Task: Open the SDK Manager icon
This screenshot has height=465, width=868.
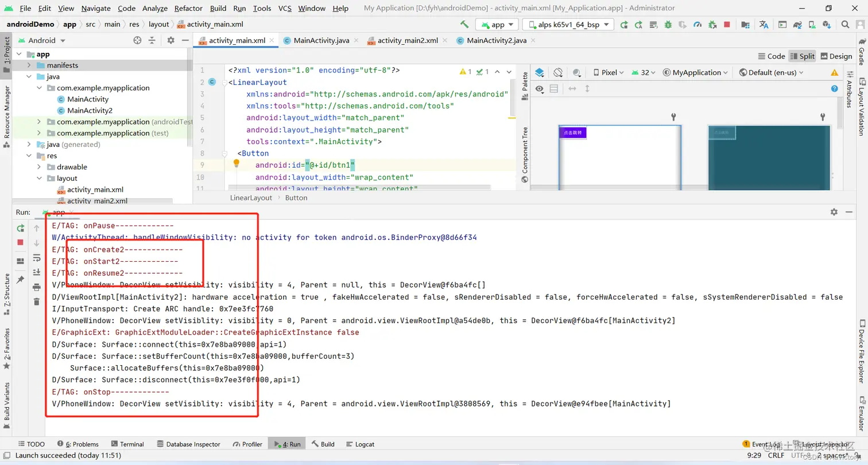Action: pyautogui.click(x=826, y=25)
